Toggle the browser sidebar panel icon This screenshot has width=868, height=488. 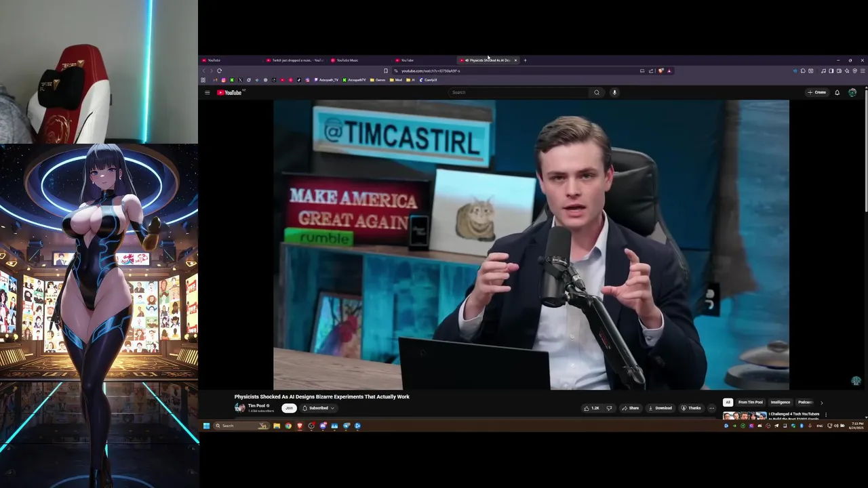coord(831,71)
